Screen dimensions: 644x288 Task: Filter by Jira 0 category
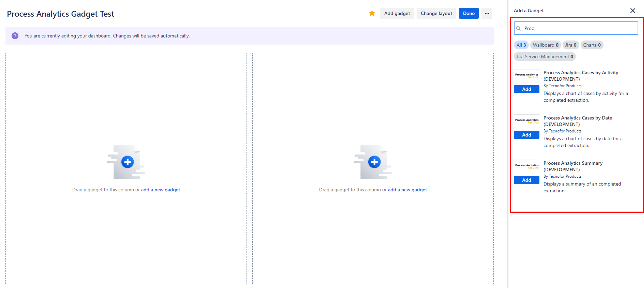coord(571,45)
